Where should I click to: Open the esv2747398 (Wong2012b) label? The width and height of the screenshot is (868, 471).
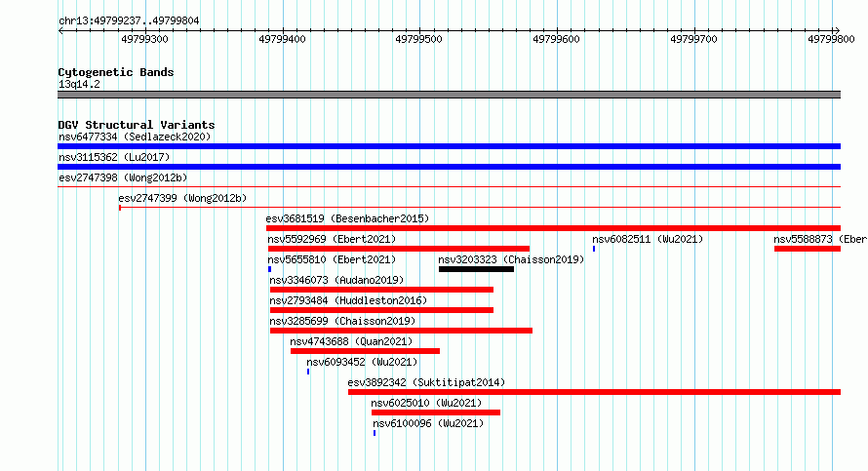coord(123,177)
